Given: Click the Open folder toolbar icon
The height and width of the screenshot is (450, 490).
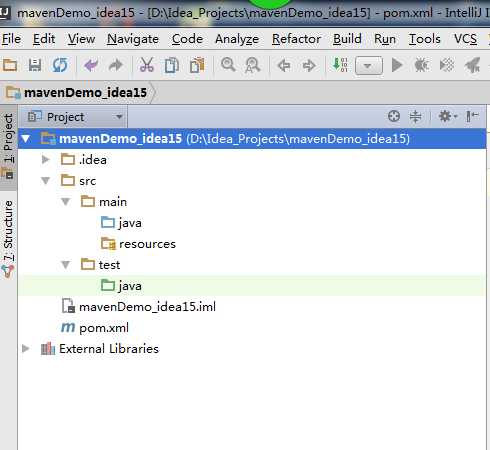Looking at the screenshot, I should coord(10,65).
